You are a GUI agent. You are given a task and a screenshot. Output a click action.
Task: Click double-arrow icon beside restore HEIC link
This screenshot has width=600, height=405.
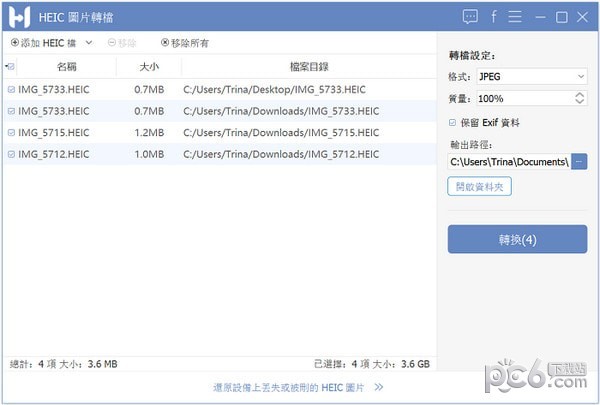379,386
